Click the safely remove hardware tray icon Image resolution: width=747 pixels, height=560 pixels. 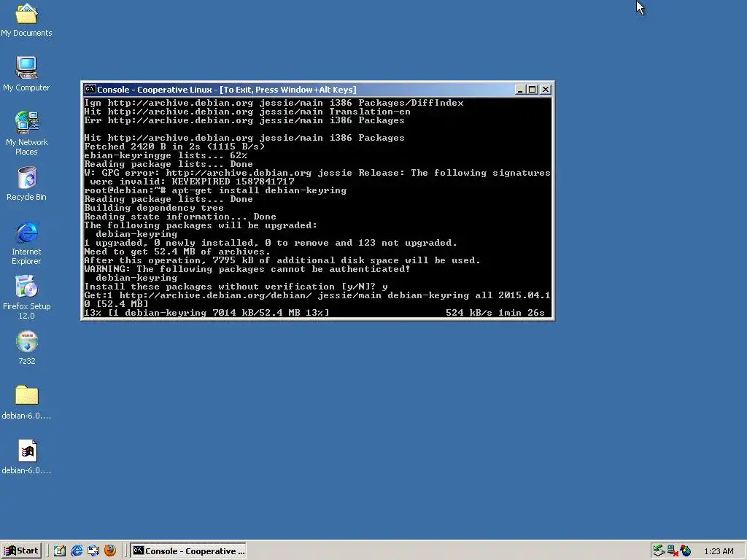[x=659, y=551]
